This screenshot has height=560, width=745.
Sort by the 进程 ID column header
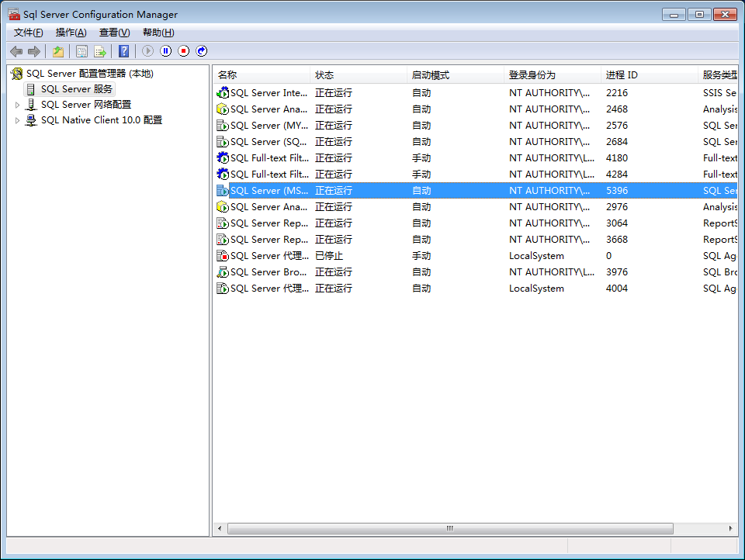click(x=649, y=75)
